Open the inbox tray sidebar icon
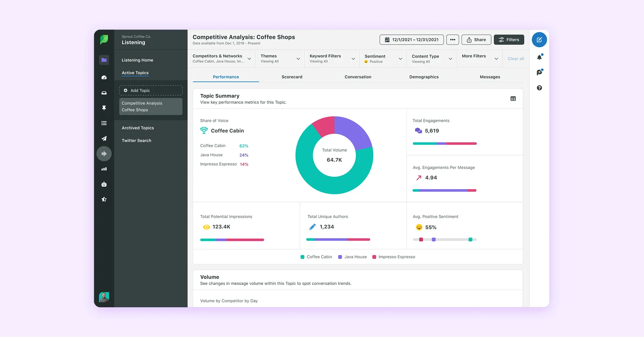 (x=104, y=93)
